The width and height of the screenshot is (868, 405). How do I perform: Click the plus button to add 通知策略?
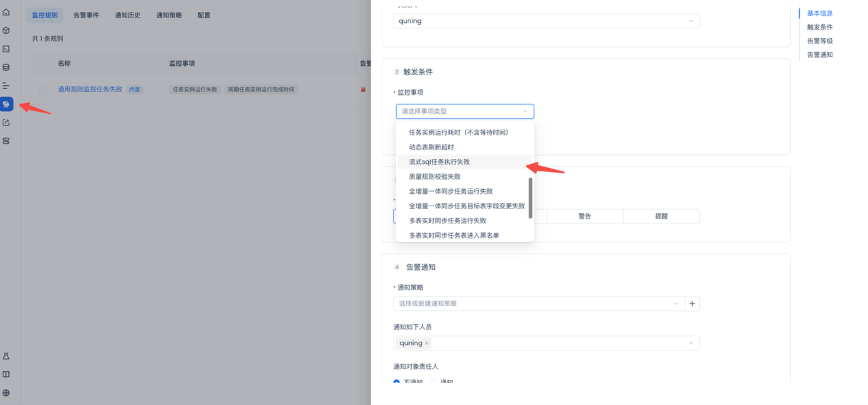[692, 303]
